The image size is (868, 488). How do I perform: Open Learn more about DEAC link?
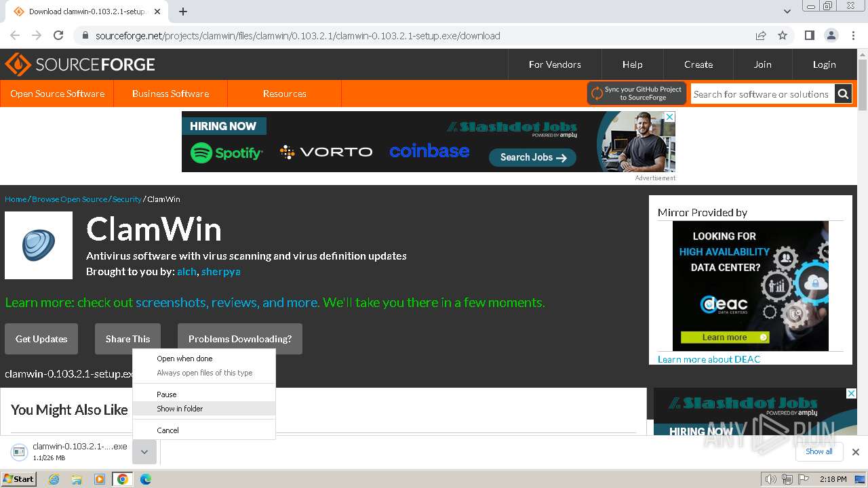tap(709, 359)
